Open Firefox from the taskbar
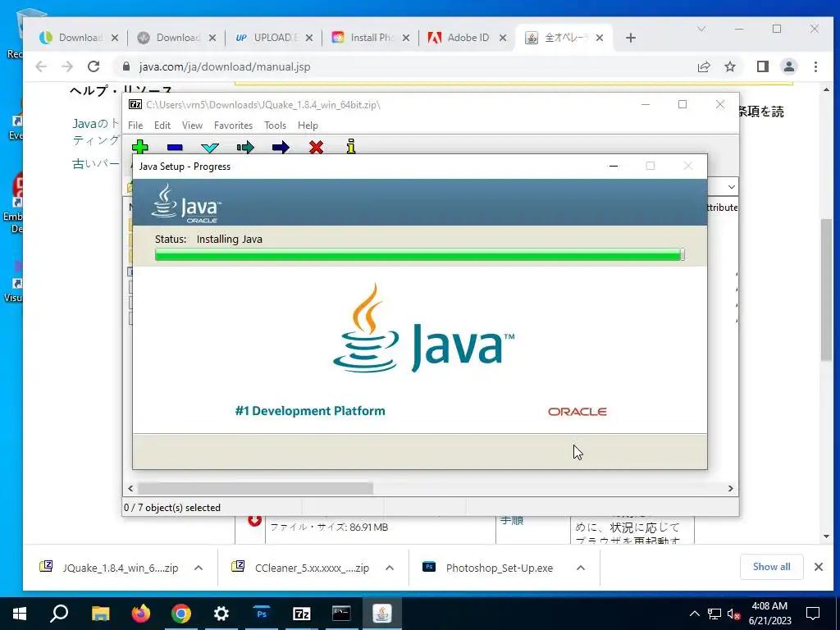 141,614
